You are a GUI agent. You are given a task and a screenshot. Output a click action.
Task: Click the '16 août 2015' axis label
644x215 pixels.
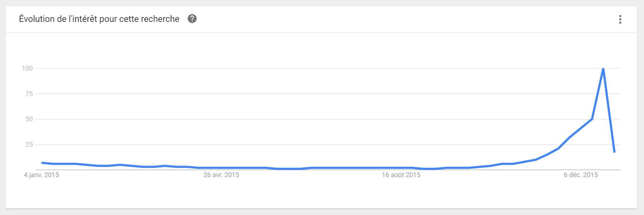click(401, 175)
